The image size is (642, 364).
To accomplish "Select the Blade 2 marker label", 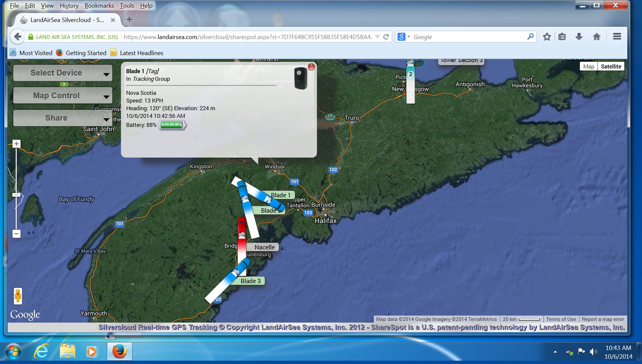I will 269,210.
